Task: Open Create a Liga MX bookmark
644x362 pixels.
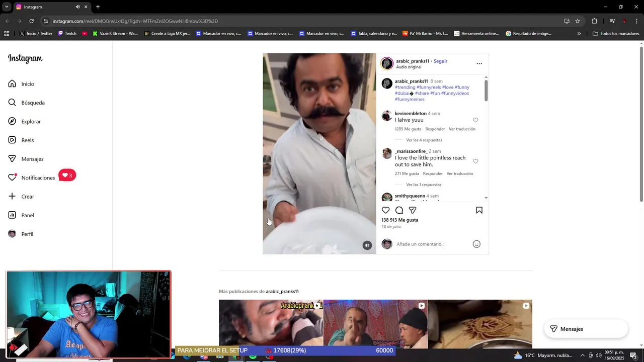Action: (167, 34)
